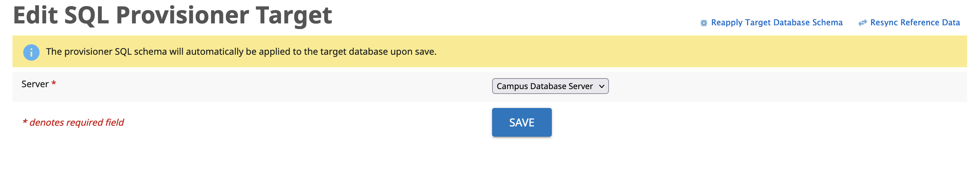980x174 pixels.
Task: Click the Edit SQL Provisioner Target heading
Action: pos(173,15)
